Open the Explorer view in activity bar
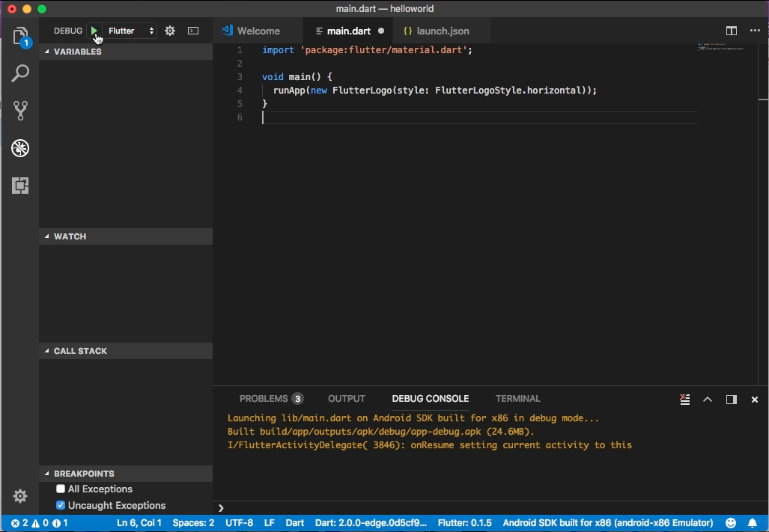 pyautogui.click(x=20, y=37)
